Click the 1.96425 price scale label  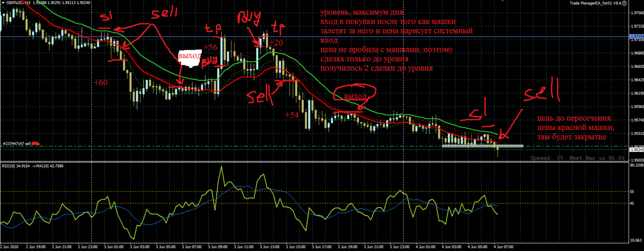click(x=637, y=80)
